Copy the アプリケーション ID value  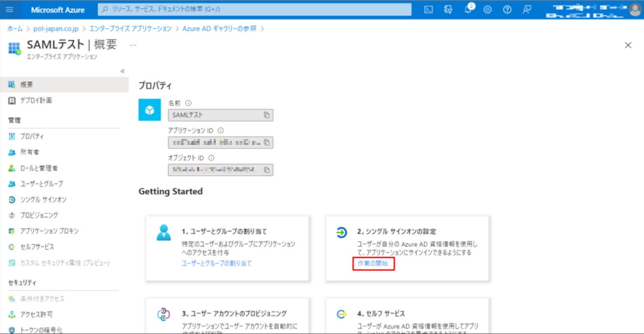[266, 143]
